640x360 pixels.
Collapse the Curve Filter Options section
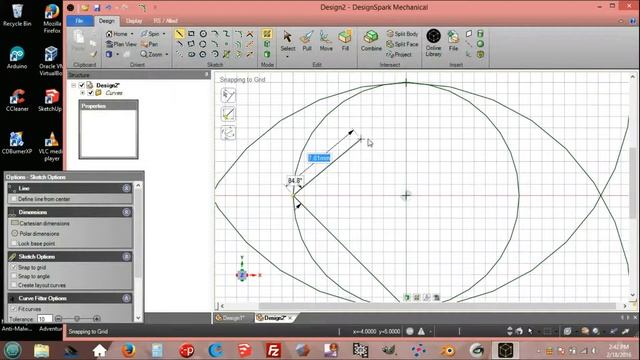tap(127, 298)
